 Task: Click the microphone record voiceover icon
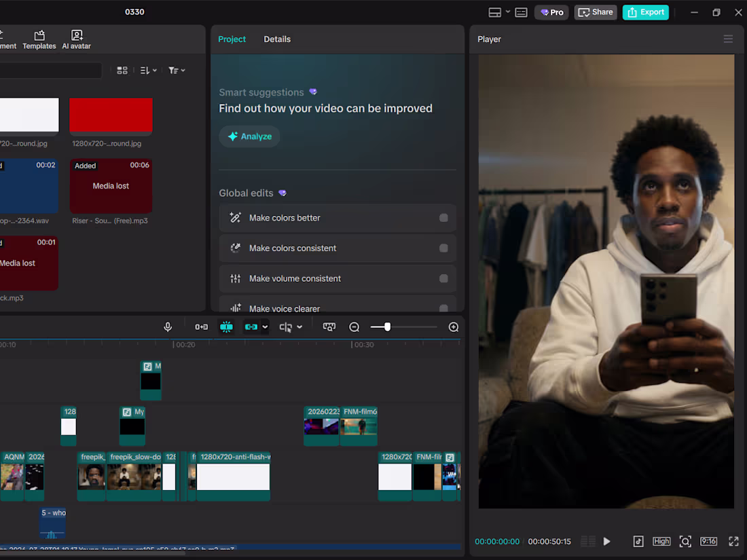(168, 326)
